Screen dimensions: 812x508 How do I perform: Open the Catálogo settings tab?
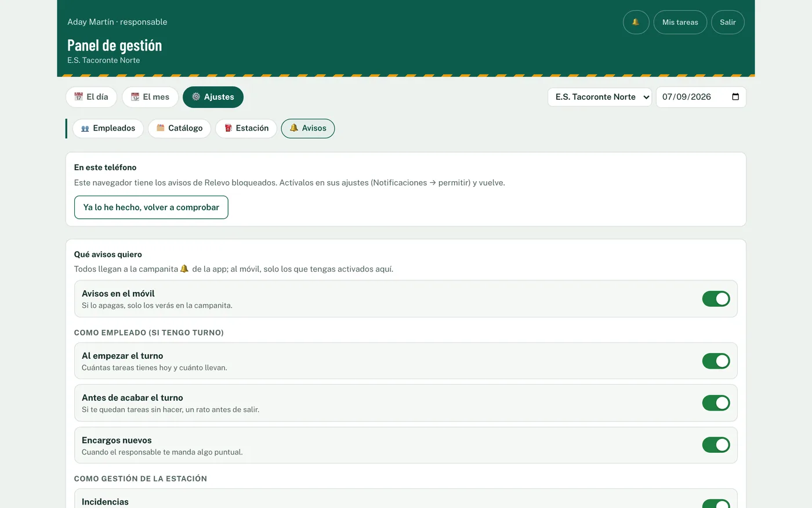point(179,128)
